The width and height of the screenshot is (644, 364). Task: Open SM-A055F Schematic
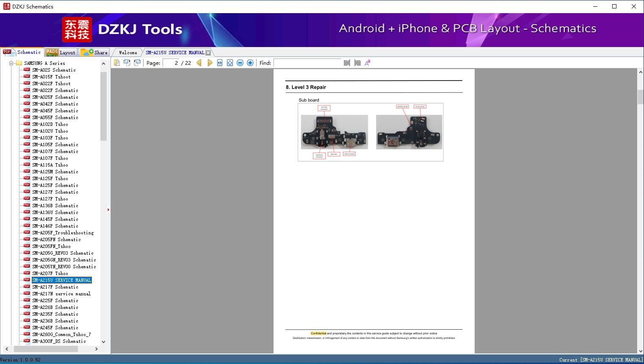55,117
